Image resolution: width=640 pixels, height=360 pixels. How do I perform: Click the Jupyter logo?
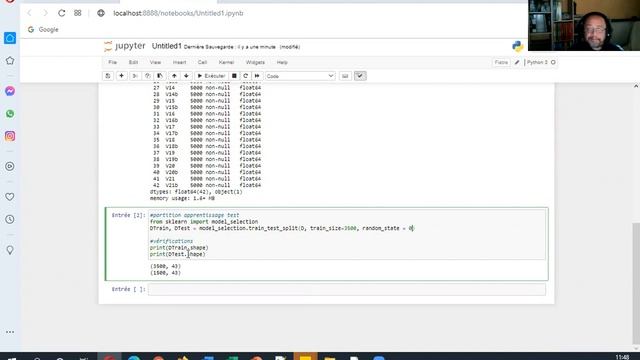click(x=124, y=46)
